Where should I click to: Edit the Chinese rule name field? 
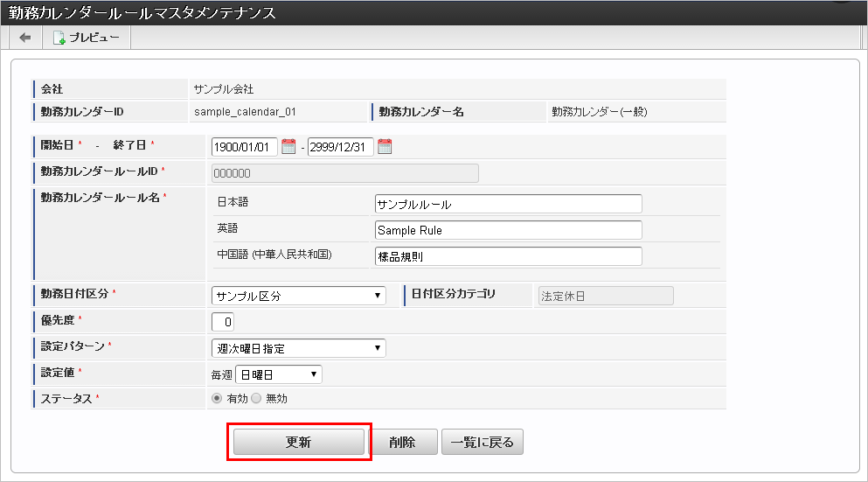tap(508, 256)
